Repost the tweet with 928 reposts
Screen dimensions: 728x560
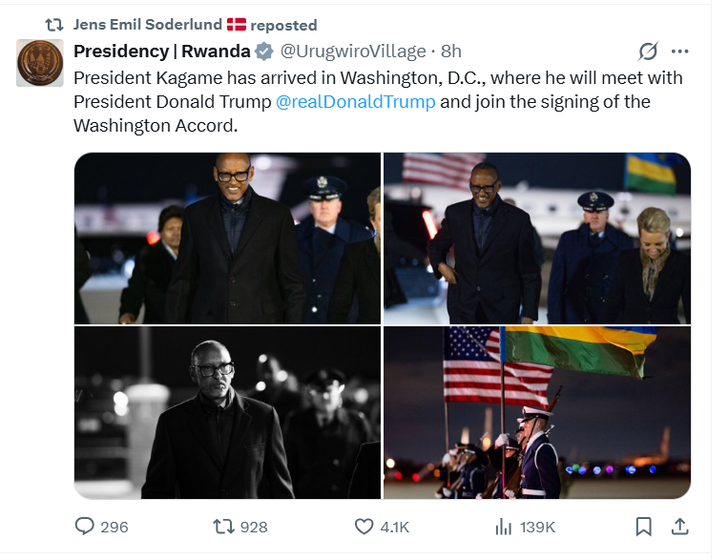222,527
